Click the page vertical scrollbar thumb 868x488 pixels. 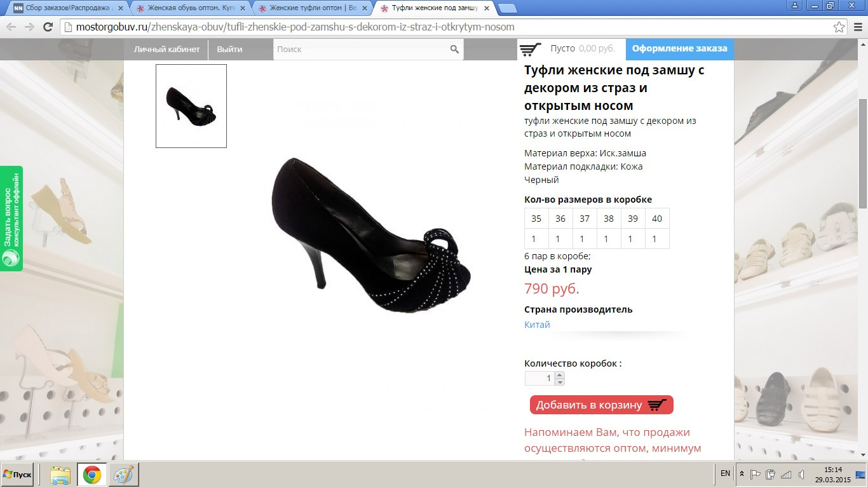pos(863,153)
